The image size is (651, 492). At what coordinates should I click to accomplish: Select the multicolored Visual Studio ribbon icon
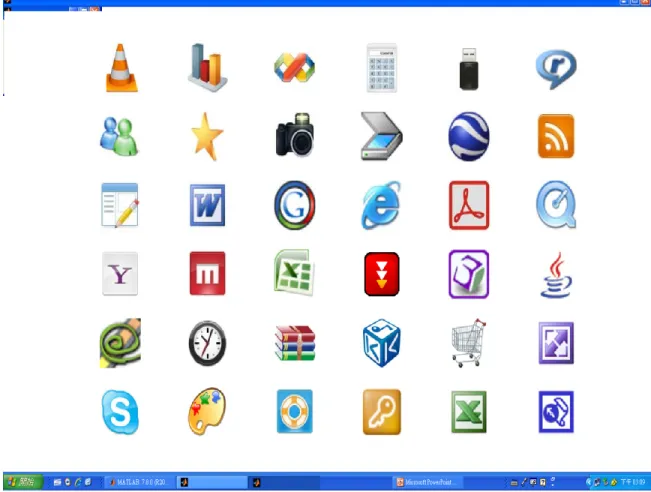294,67
